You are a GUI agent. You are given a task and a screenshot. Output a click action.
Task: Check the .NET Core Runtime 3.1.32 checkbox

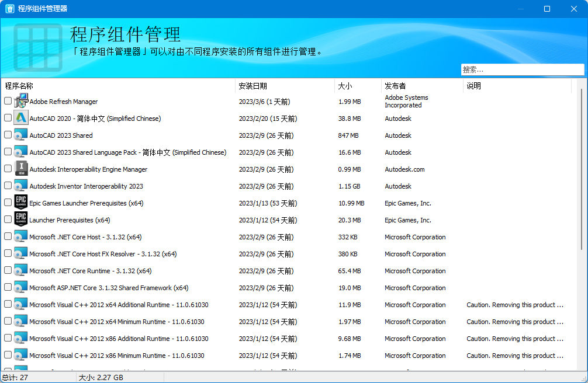8,270
